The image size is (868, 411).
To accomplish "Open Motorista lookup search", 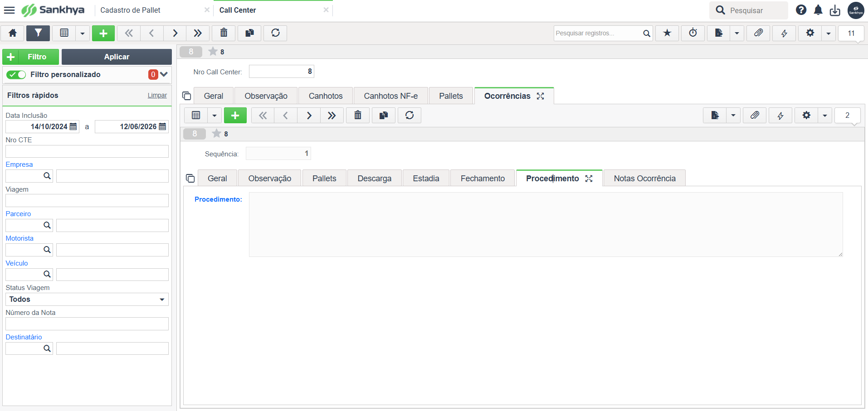I will [47, 250].
